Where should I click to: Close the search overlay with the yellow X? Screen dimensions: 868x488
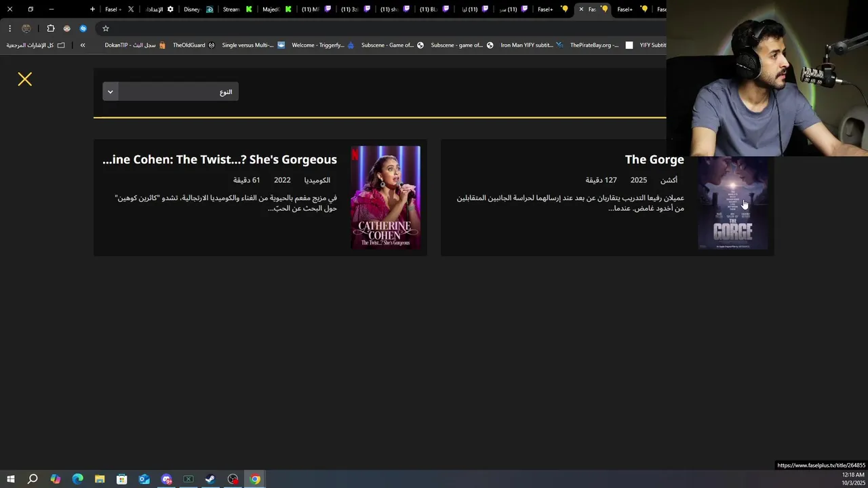coord(25,79)
